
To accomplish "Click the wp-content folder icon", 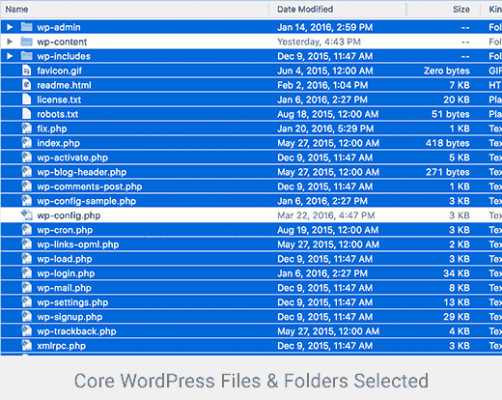I will point(27,42).
